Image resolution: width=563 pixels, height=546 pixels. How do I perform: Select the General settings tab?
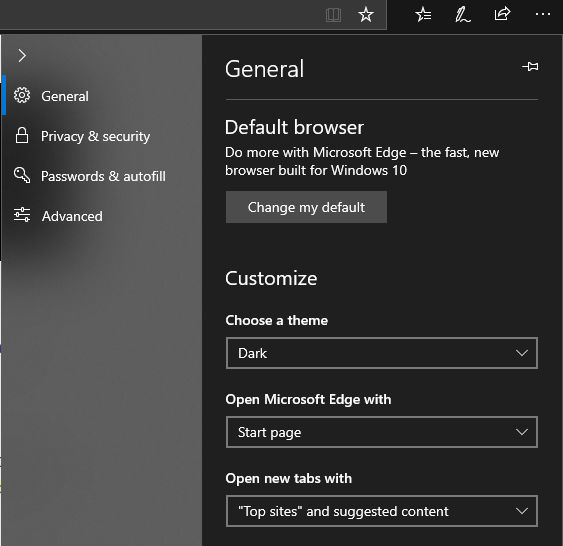(x=102, y=96)
